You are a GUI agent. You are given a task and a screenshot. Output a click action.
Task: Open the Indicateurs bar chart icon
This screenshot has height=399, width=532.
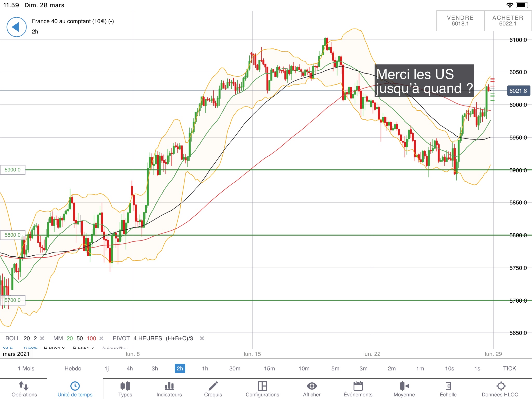(x=169, y=386)
